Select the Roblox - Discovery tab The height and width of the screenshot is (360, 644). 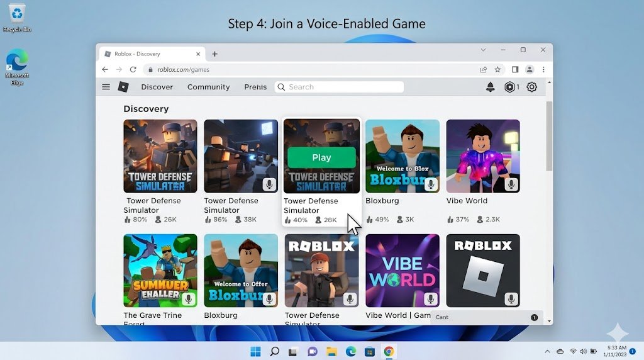pos(152,54)
